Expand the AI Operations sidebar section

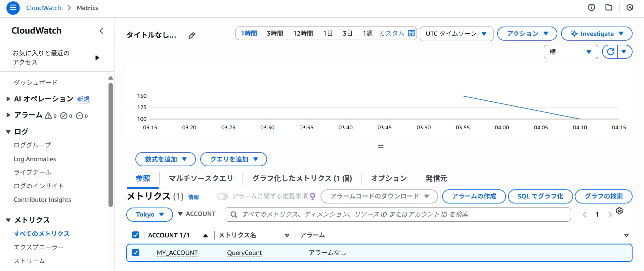pos(8,99)
